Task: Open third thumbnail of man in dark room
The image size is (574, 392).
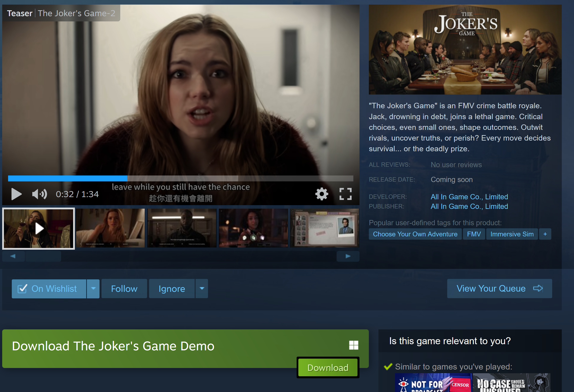Action: [182, 228]
